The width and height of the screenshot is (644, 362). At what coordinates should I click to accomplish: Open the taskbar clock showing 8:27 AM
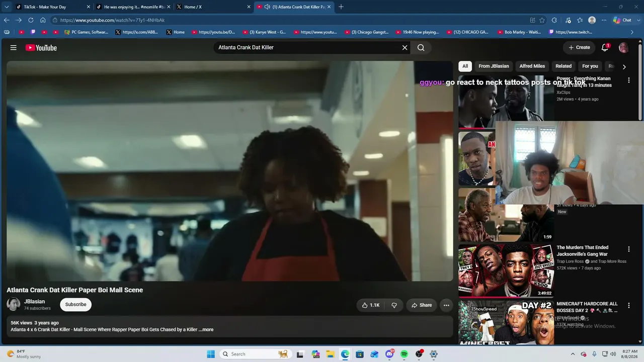630,354
